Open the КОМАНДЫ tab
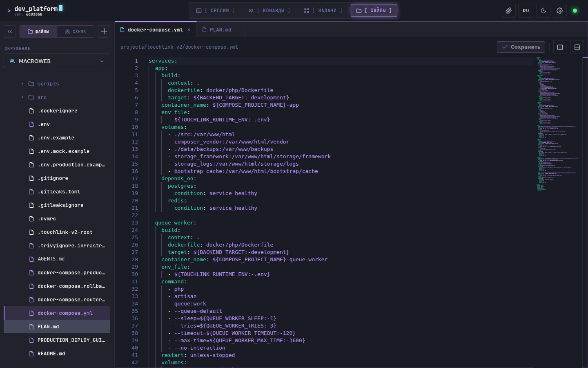 (269, 11)
